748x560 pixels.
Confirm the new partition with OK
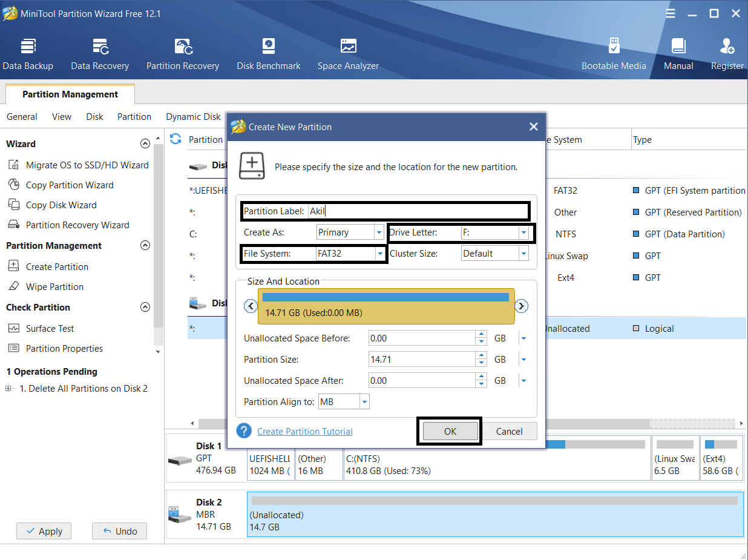point(450,431)
